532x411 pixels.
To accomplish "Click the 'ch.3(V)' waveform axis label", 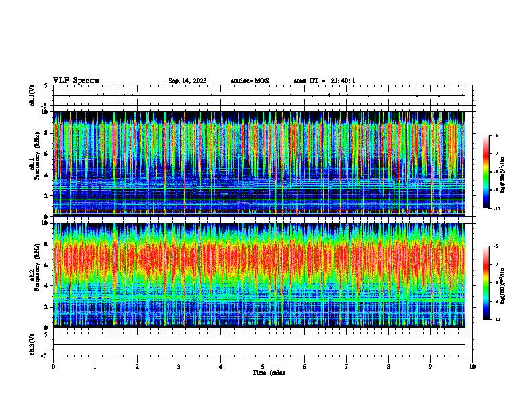I will (x=32, y=345).
